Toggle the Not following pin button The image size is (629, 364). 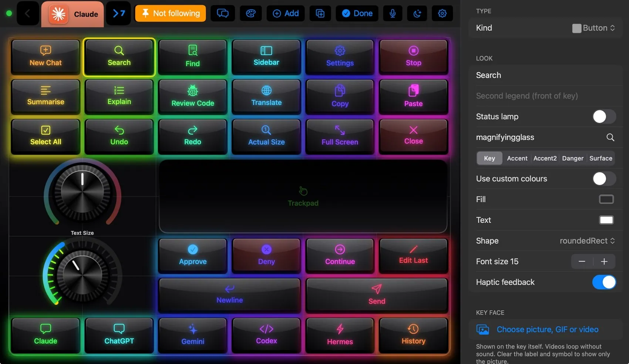[x=170, y=13]
